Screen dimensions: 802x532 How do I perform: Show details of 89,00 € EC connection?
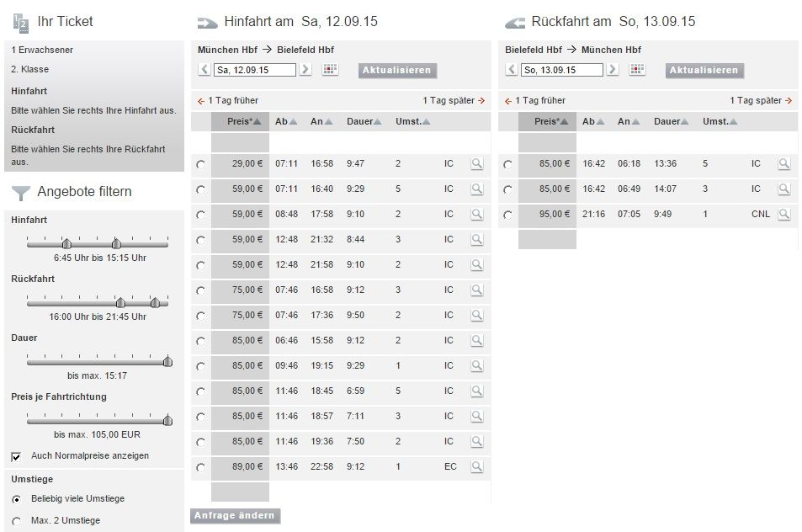tap(476, 466)
